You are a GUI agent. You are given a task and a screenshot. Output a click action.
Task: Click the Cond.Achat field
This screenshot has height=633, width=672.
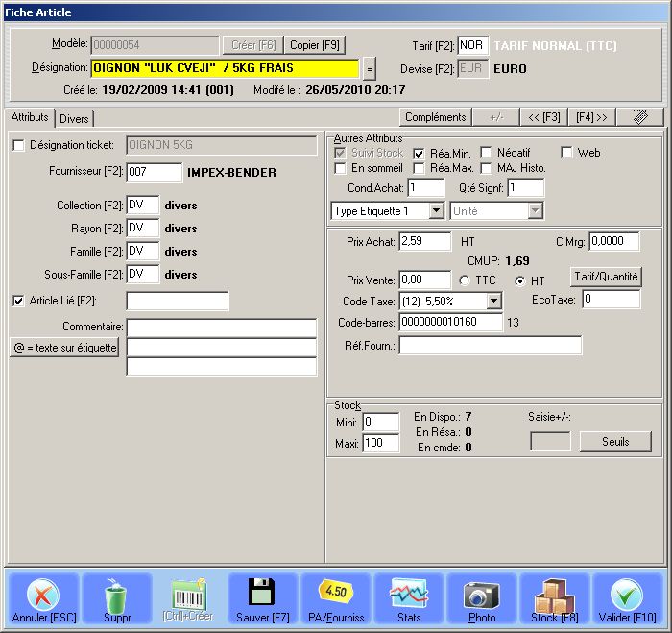pos(426,188)
